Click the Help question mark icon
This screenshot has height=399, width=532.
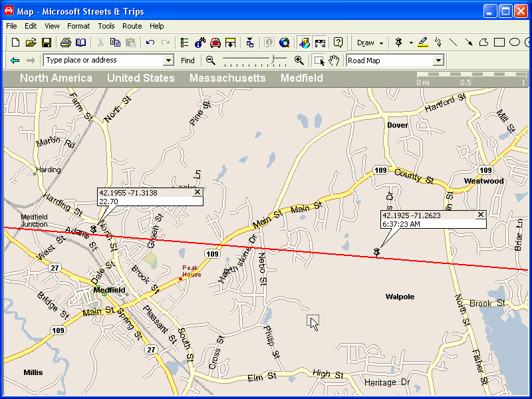point(338,43)
